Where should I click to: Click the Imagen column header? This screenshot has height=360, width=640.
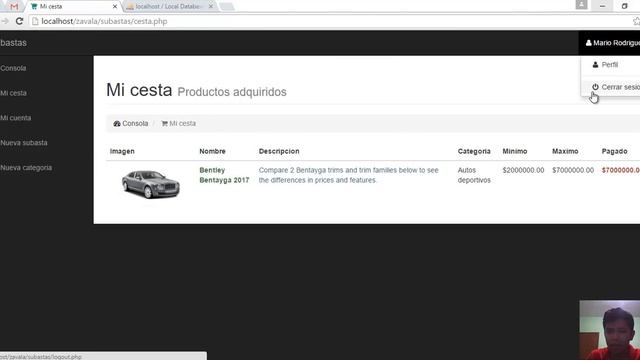(x=122, y=151)
